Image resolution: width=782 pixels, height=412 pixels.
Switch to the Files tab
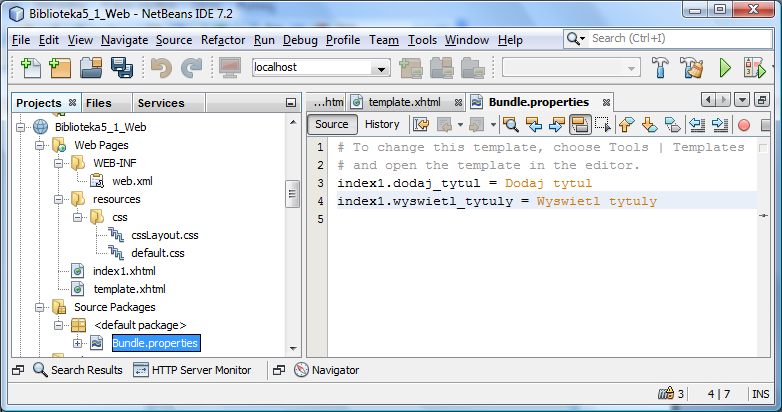pos(99,103)
